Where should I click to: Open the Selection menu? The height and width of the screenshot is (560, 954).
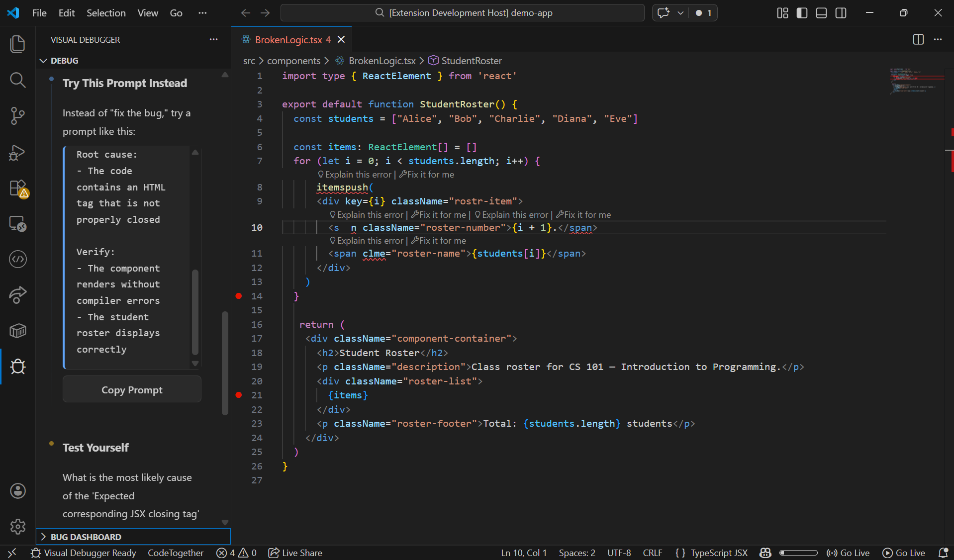pos(106,13)
